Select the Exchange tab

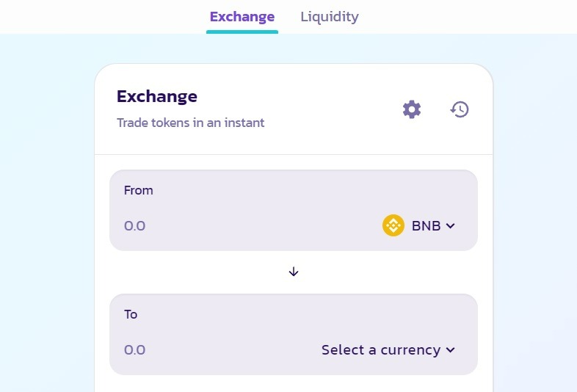click(242, 16)
